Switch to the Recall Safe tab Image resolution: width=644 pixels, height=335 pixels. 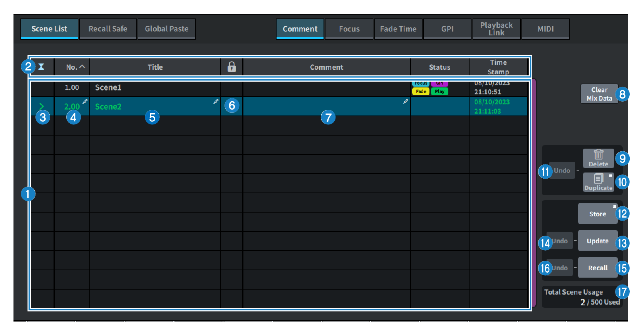[x=108, y=29]
